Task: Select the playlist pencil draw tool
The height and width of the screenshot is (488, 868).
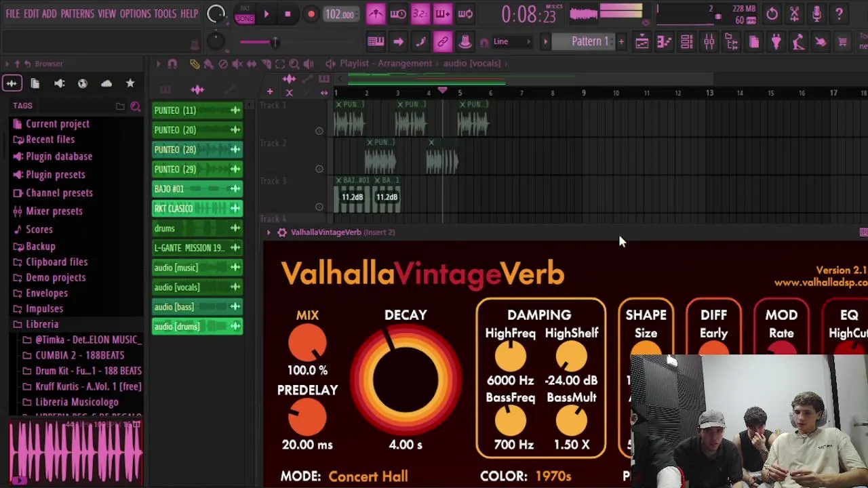Action: [x=195, y=64]
